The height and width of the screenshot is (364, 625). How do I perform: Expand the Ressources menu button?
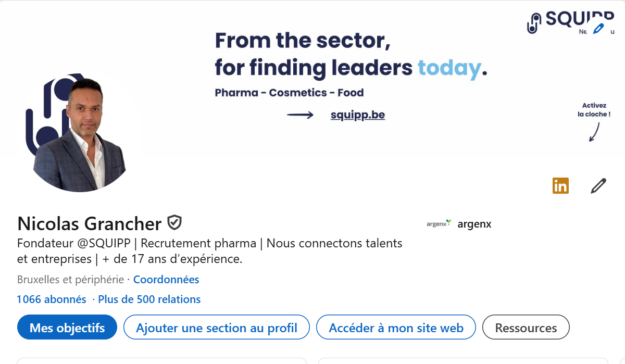(x=526, y=327)
